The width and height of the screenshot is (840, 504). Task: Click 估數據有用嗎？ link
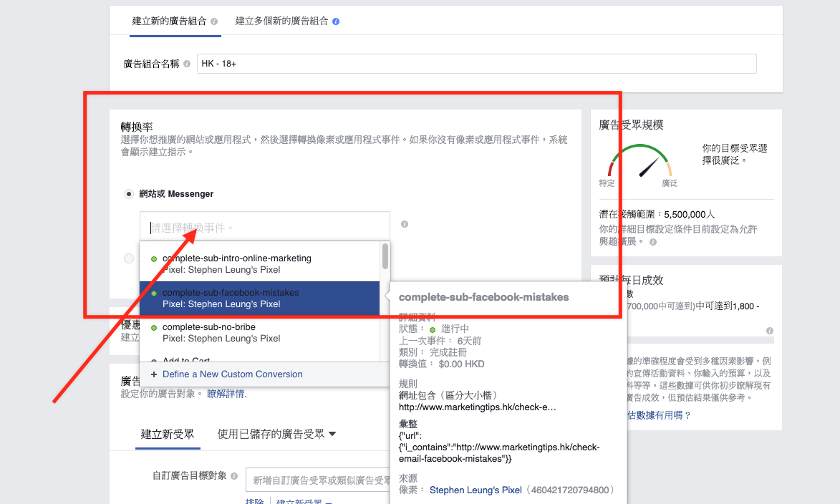[659, 416]
